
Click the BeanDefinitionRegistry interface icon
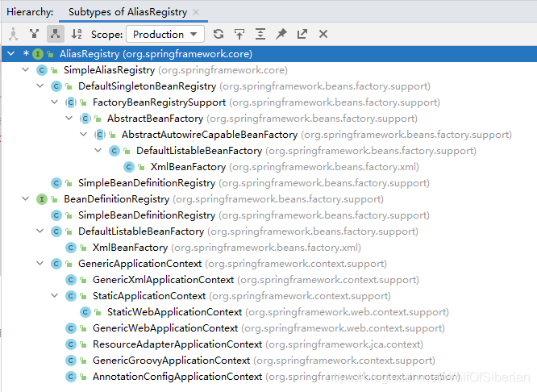pos(41,199)
